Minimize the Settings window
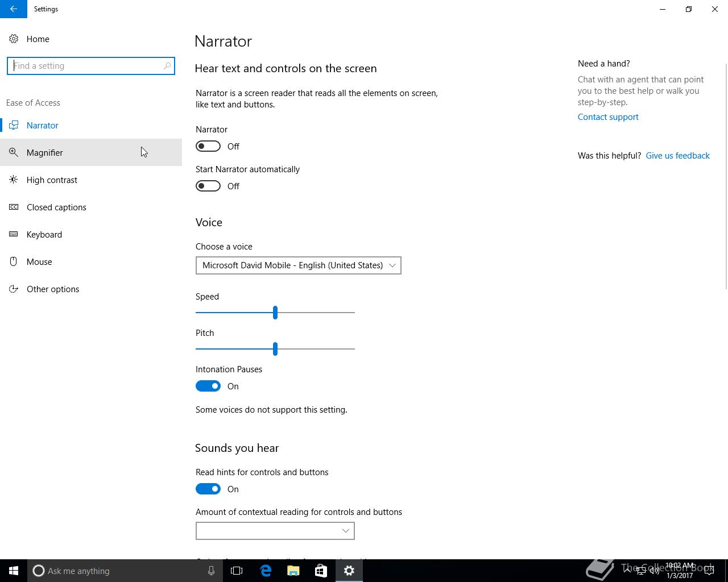This screenshot has height=582, width=728. (663, 9)
